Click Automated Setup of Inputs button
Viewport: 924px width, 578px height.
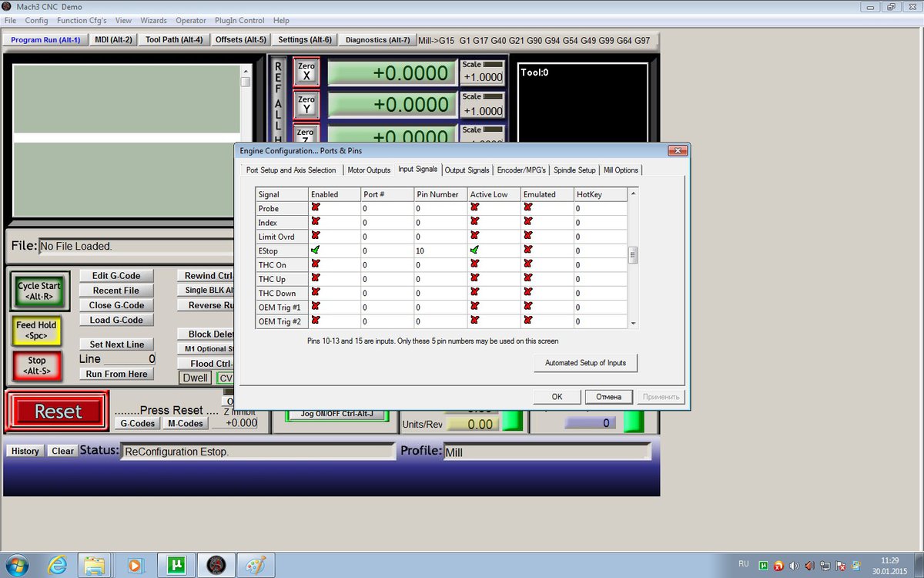585,362
